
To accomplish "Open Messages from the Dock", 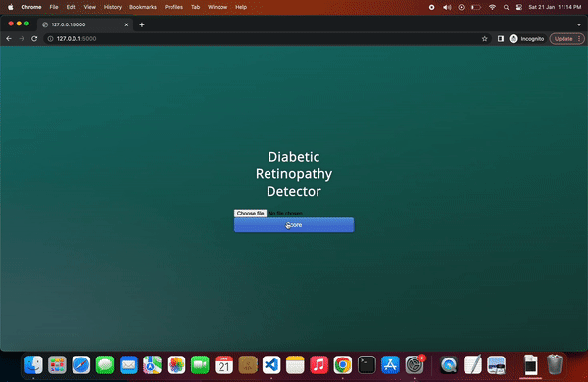I will point(105,364).
